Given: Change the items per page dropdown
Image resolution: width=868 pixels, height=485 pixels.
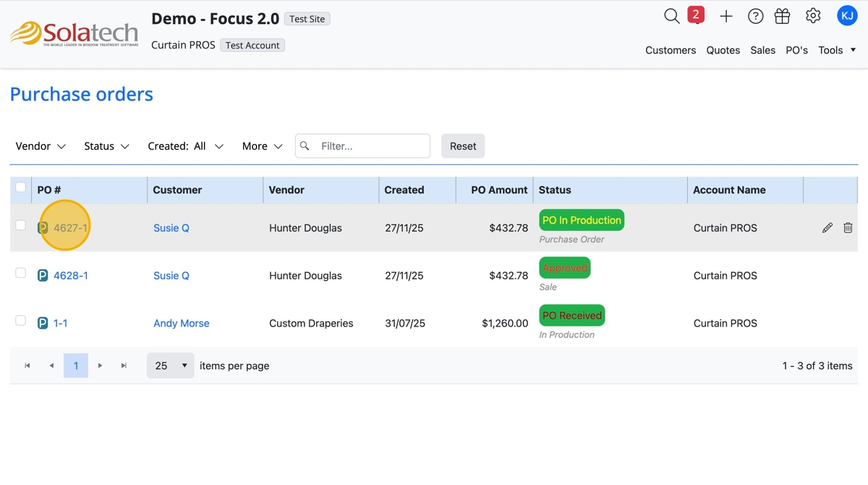Looking at the screenshot, I should click(x=171, y=366).
